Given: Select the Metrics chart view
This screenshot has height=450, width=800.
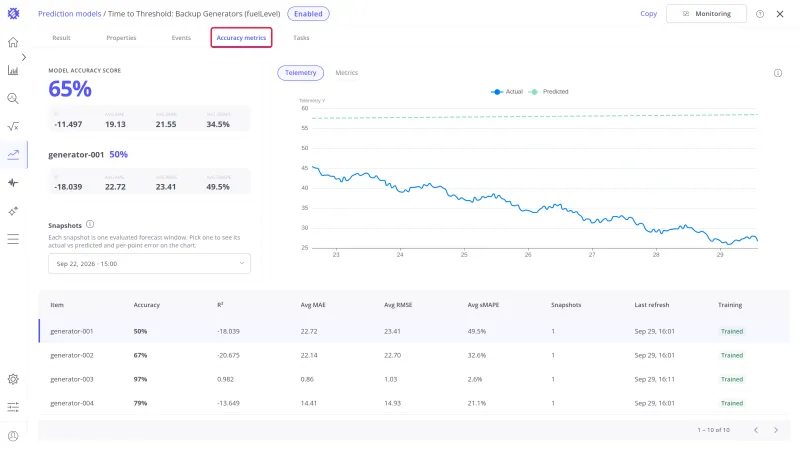Looking at the screenshot, I should tap(346, 73).
